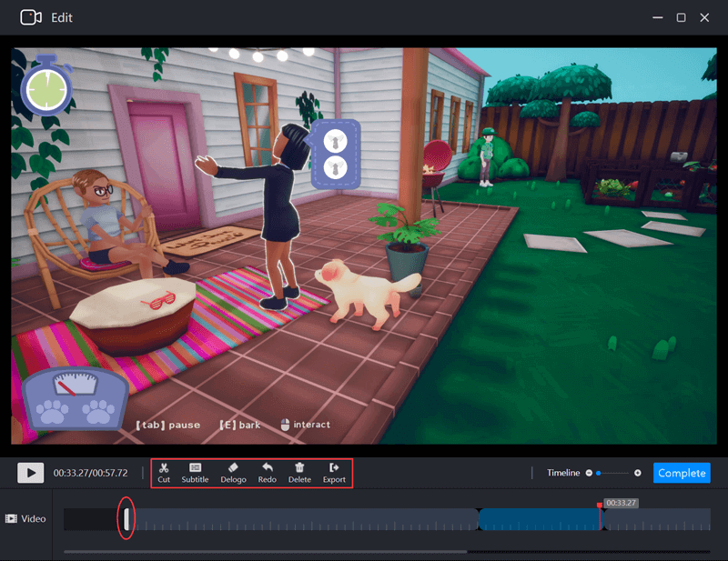728x561 pixels.
Task: Zoom out the timeline with minus icon
Action: [x=589, y=473]
